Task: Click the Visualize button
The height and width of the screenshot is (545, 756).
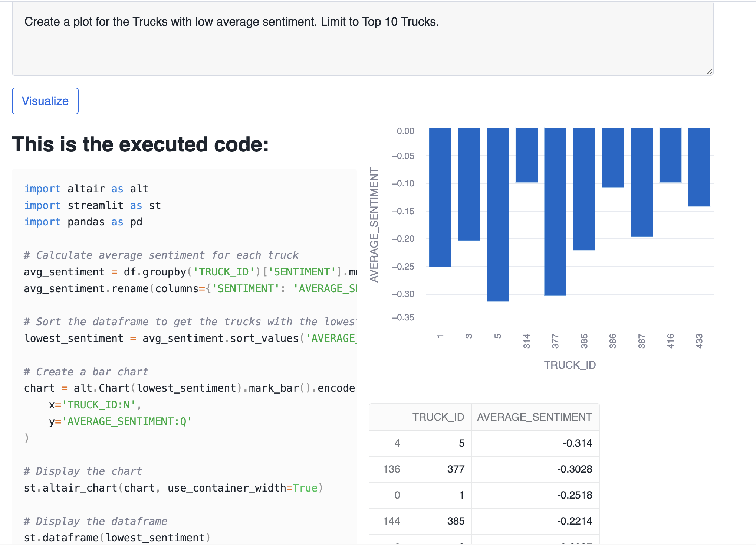Action: (45, 101)
